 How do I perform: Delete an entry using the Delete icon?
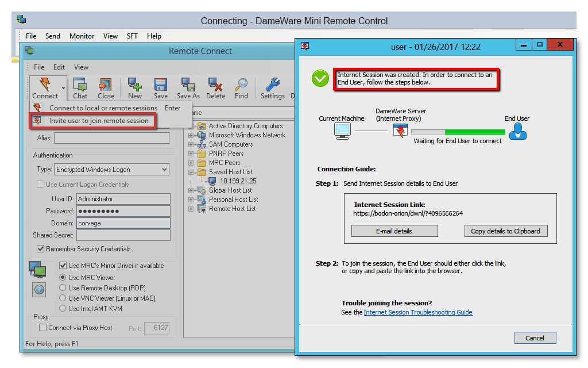(x=215, y=87)
